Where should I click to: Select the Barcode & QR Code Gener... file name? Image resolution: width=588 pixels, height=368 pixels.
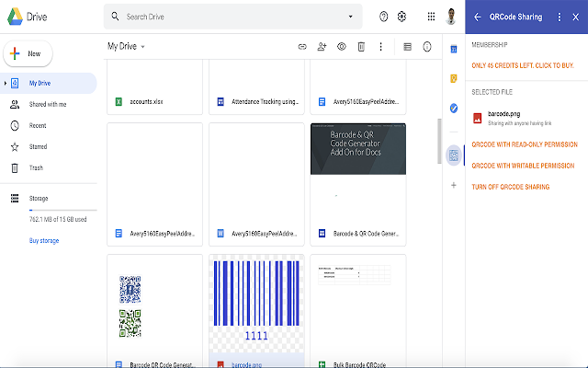[x=366, y=234]
